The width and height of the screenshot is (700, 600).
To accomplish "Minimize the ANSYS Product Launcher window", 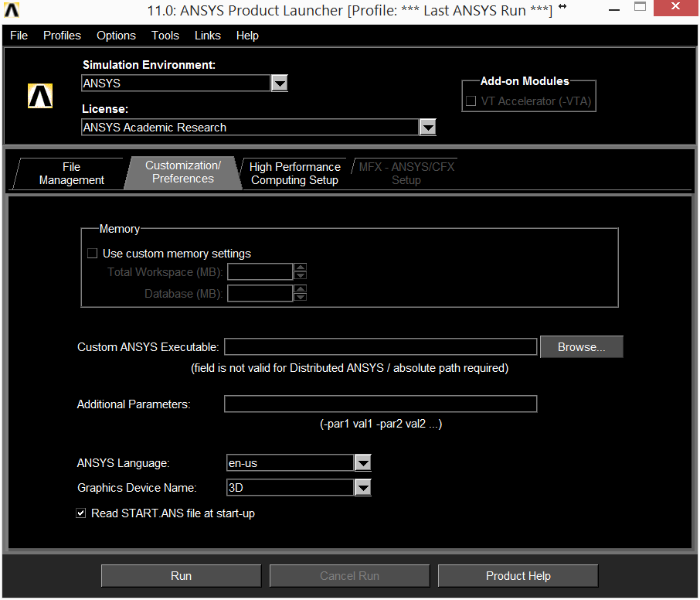I will click(614, 9).
